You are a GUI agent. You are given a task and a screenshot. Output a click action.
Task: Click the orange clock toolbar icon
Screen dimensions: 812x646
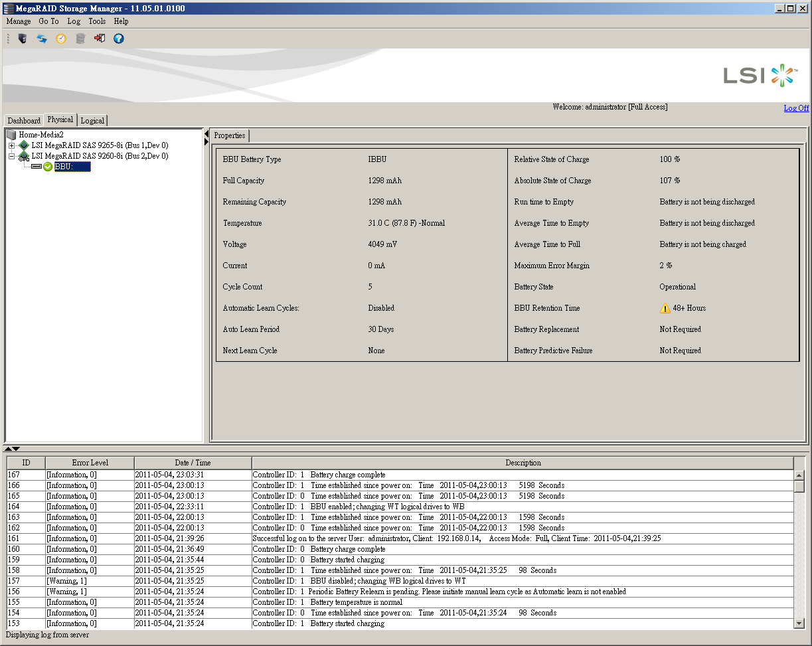tap(61, 39)
